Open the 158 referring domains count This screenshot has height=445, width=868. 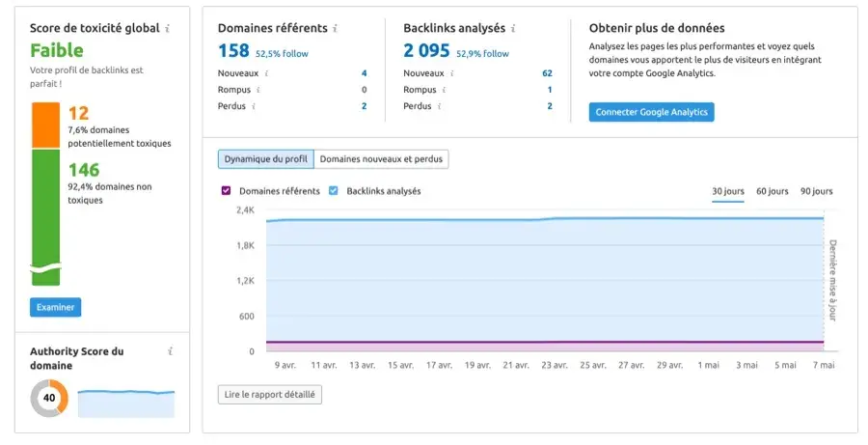coord(233,50)
